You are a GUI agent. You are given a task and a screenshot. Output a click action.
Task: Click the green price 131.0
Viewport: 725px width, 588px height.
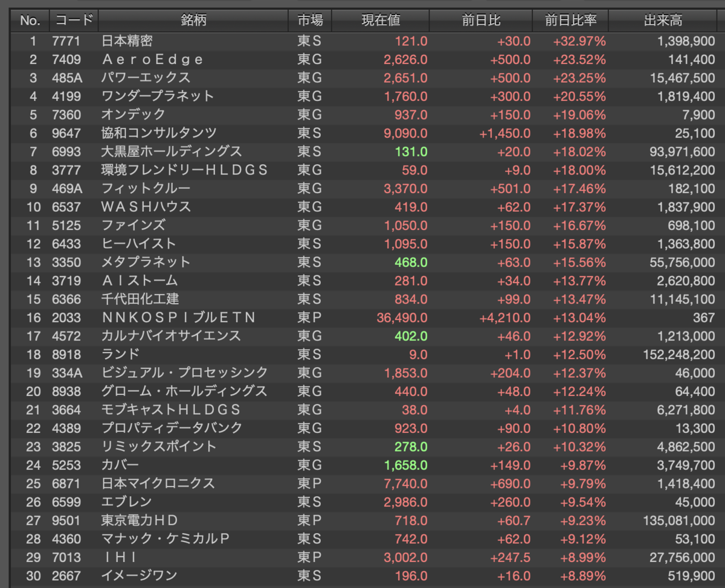[x=411, y=152]
